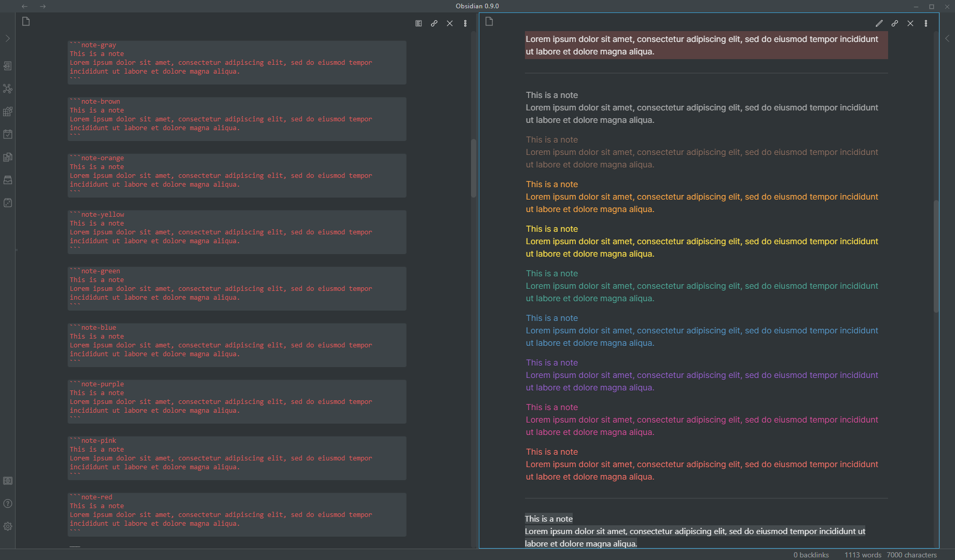
Task: Switch left pane to preview mode
Action: click(x=419, y=23)
